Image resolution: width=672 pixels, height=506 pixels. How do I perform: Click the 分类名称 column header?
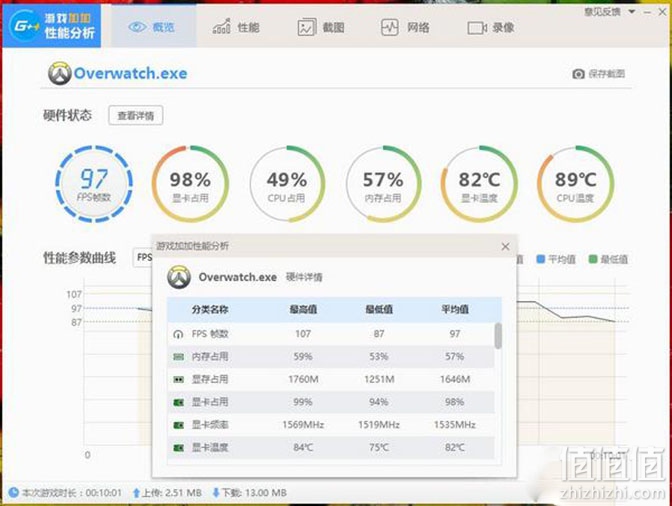pos(210,309)
